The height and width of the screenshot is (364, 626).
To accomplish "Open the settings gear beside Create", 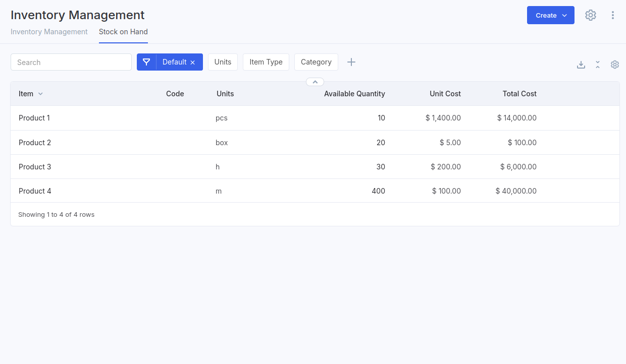I will [x=591, y=15].
